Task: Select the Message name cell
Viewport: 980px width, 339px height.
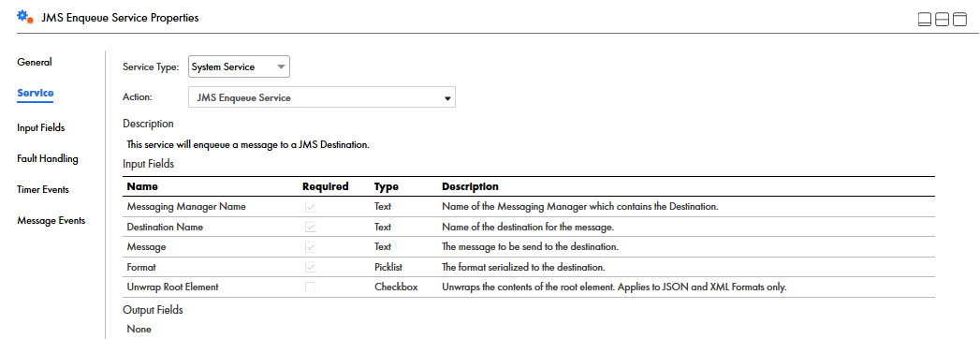Action: pyautogui.click(x=146, y=247)
